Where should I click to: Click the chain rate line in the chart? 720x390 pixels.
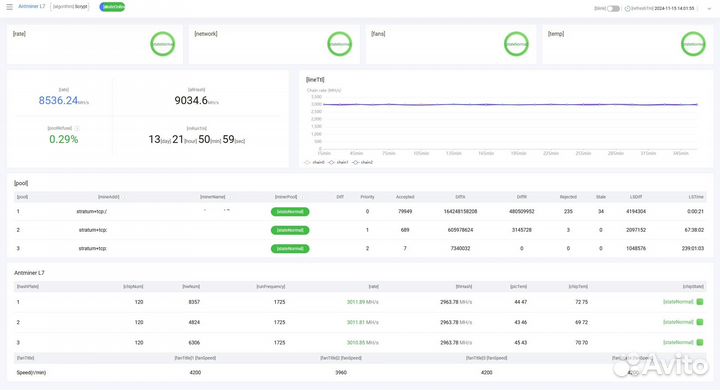[510, 105]
